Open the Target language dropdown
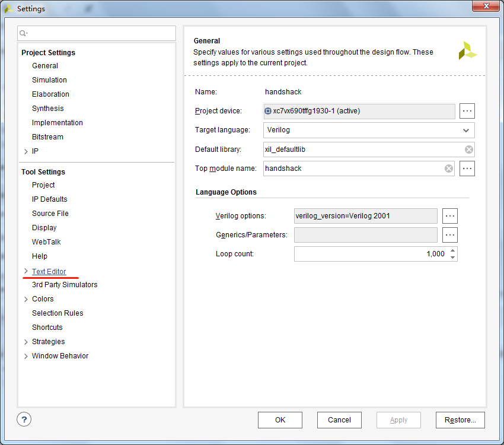This screenshot has width=504, height=445. click(369, 130)
